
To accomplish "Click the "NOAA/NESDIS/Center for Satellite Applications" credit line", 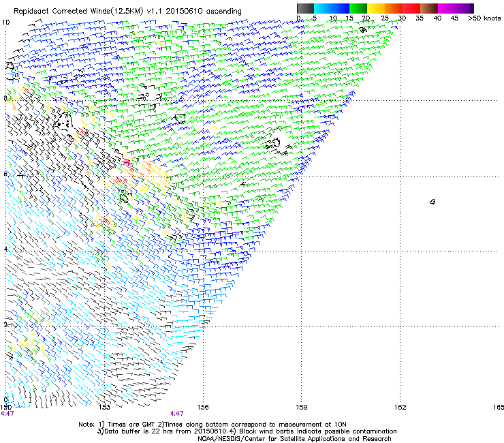I will [x=294, y=439].
